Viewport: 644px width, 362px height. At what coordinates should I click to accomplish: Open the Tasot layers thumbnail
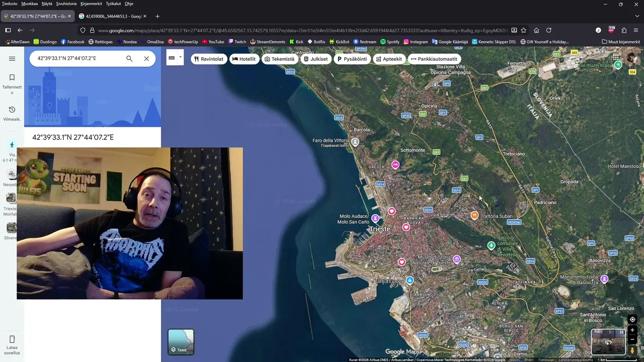[181, 342]
